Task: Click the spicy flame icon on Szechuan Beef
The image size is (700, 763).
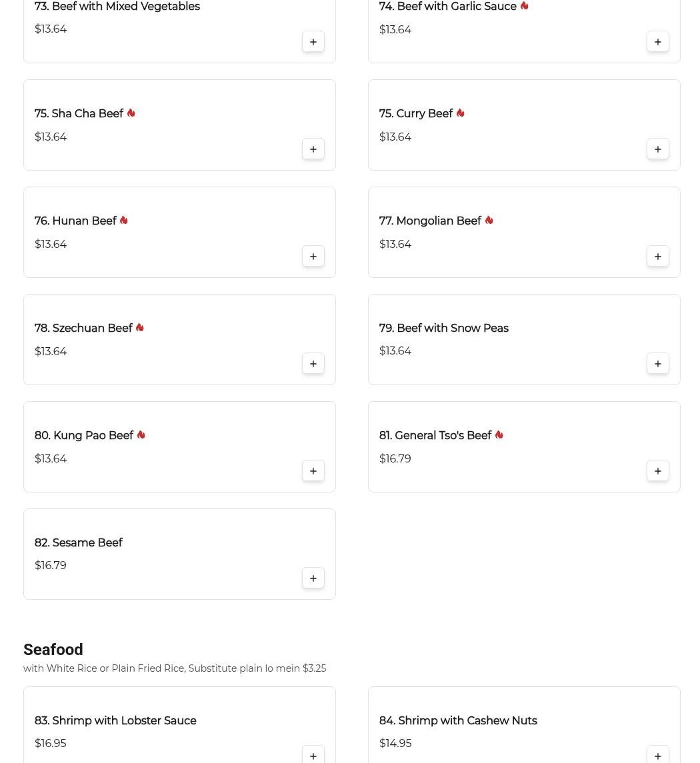Action: (x=140, y=328)
